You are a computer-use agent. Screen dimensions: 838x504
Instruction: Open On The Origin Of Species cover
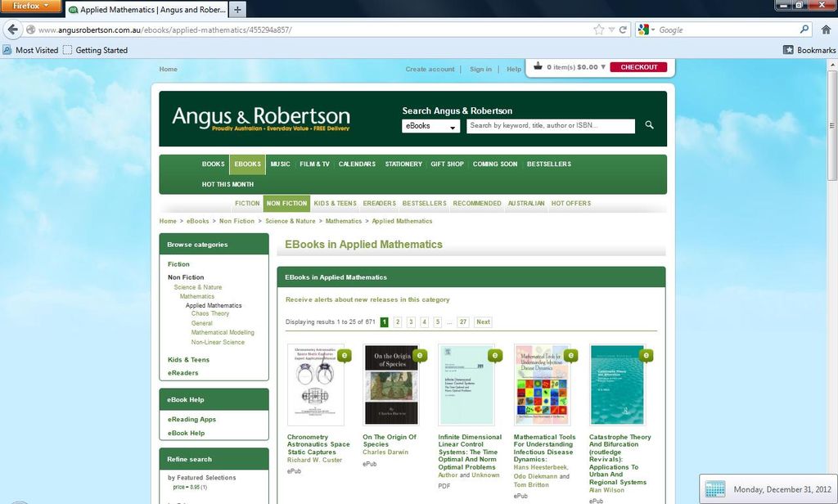point(391,385)
